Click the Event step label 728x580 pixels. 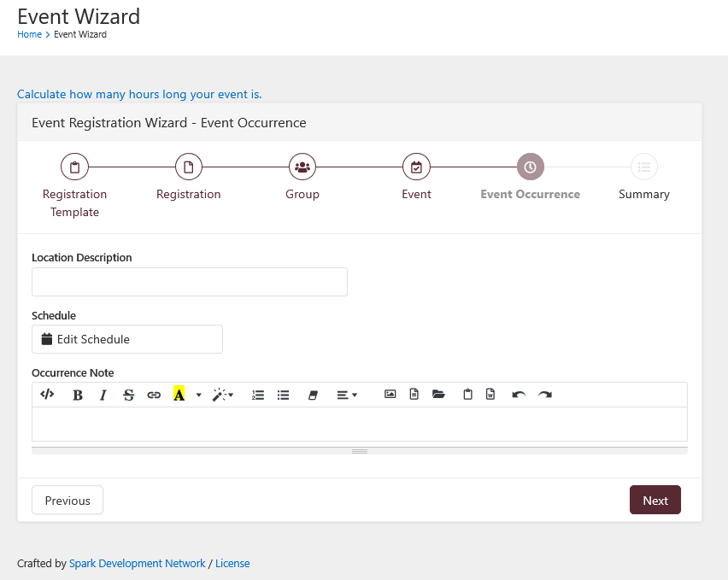(416, 194)
